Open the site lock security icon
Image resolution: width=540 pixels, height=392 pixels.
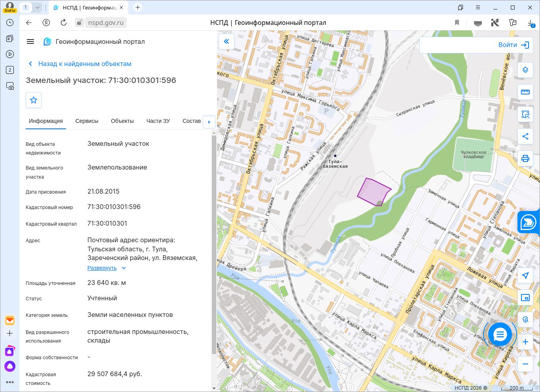click(x=79, y=23)
